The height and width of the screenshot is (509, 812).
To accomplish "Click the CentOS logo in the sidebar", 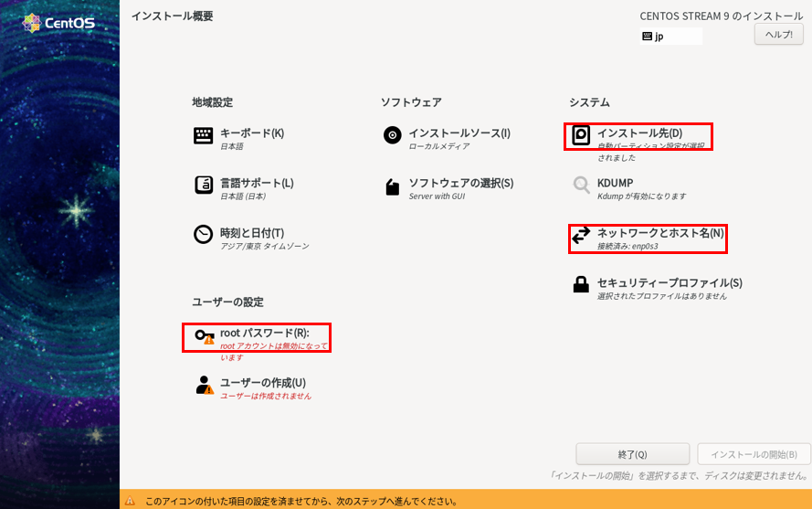I will point(58,24).
